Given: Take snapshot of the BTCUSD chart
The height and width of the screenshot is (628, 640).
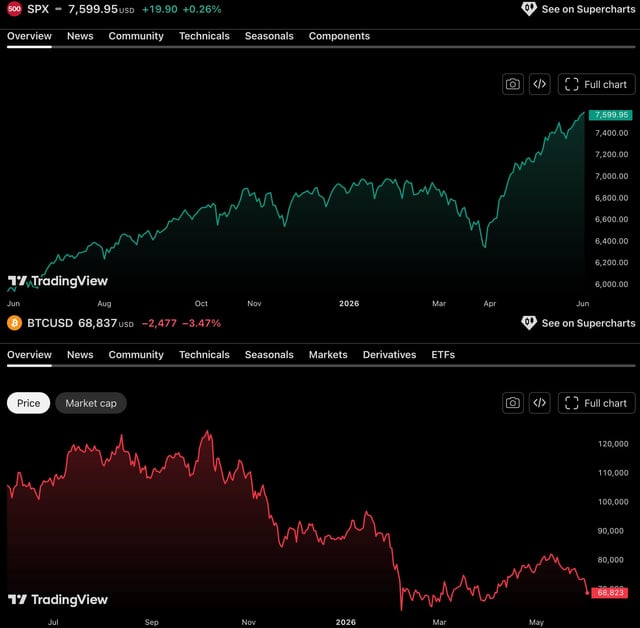Looking at the screenshot, I should (513, 403).
